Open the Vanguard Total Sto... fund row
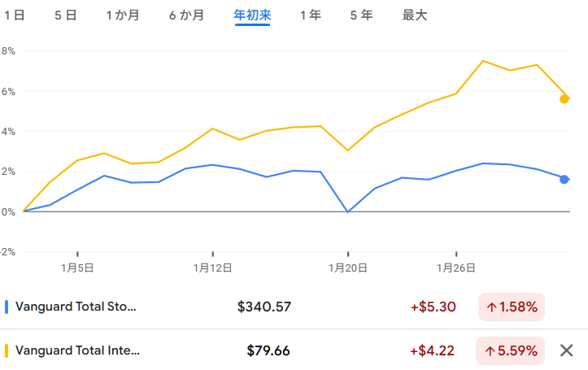 76,307
